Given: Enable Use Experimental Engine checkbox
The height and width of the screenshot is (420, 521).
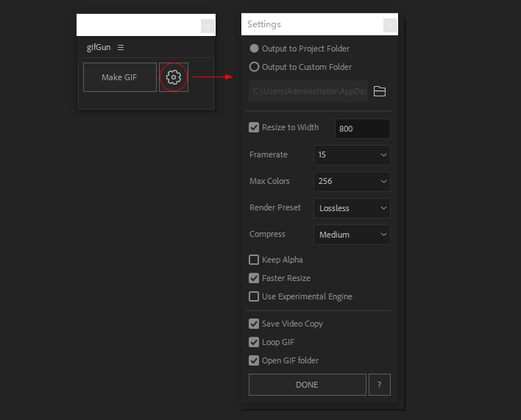Looking at the screenshot, I should tap(255, 296).
